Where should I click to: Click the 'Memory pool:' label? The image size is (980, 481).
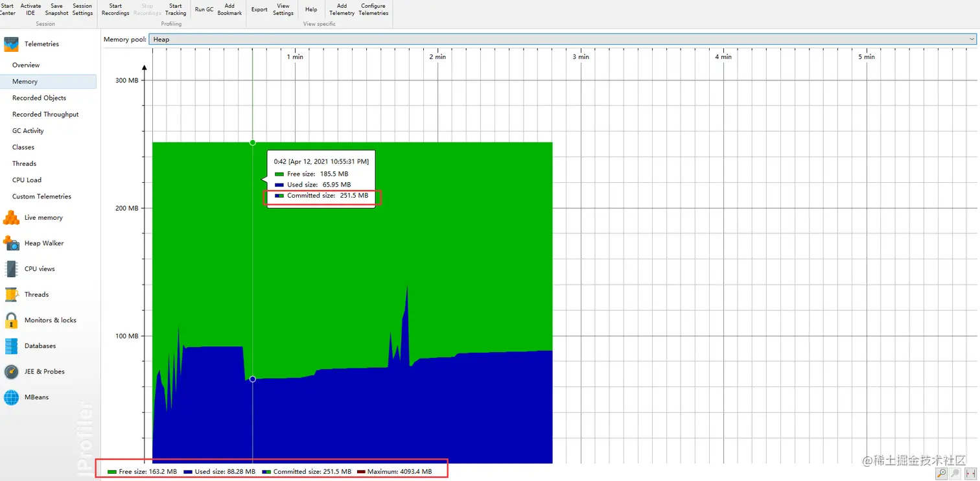125,40
